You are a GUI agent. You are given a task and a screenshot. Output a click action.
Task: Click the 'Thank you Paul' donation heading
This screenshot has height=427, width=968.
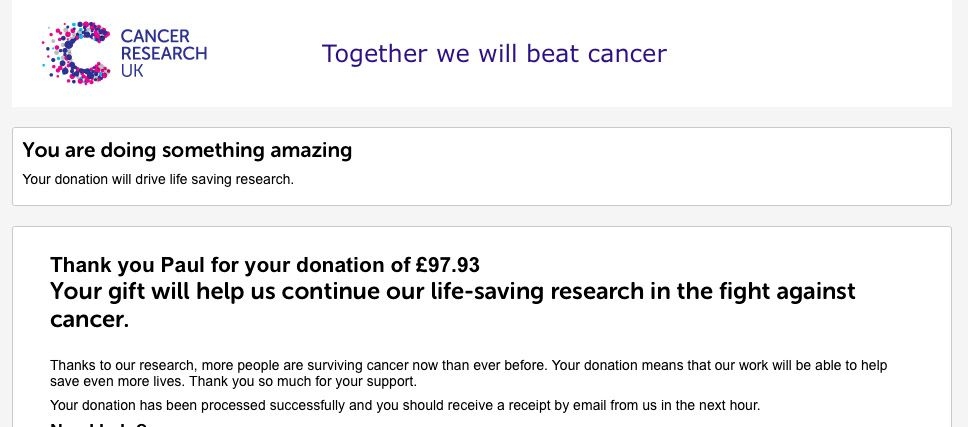click(x=264, y=265)
